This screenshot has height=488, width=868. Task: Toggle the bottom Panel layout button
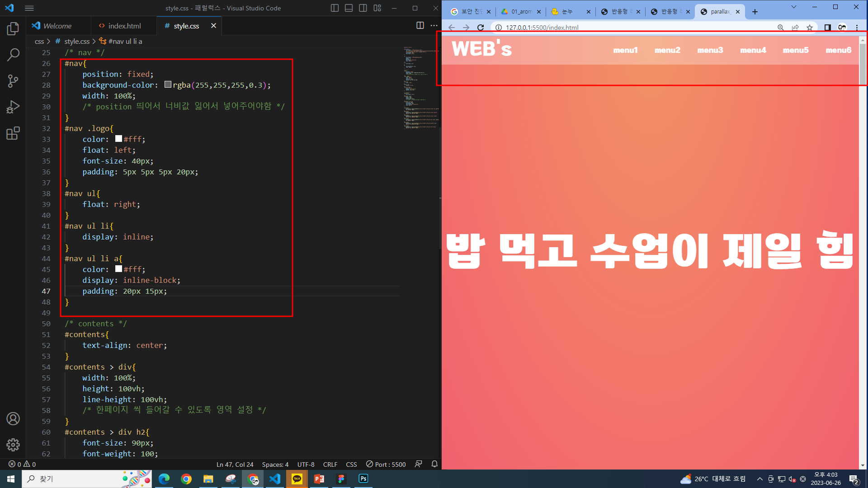pyautogui.click(x=349, y=8)
